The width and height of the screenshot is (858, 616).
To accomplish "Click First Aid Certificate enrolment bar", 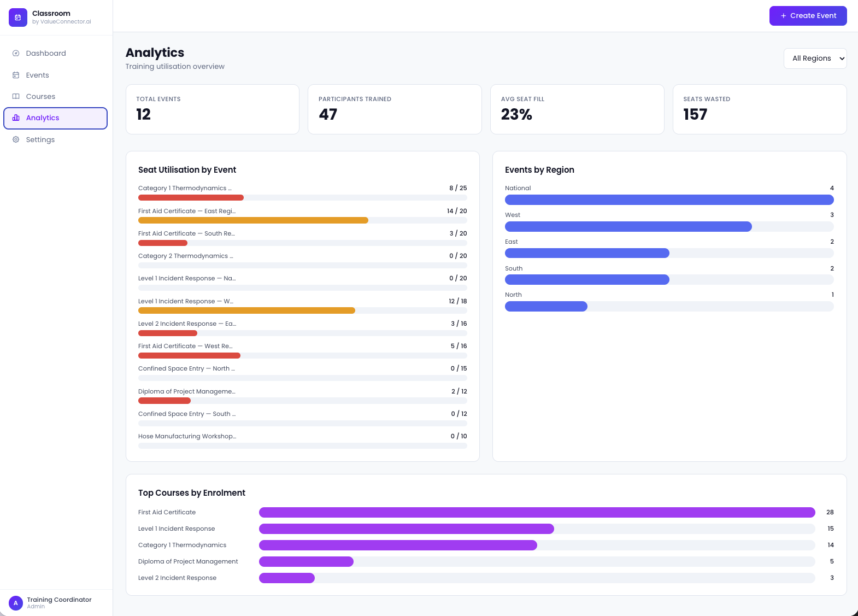I will 537,512.
